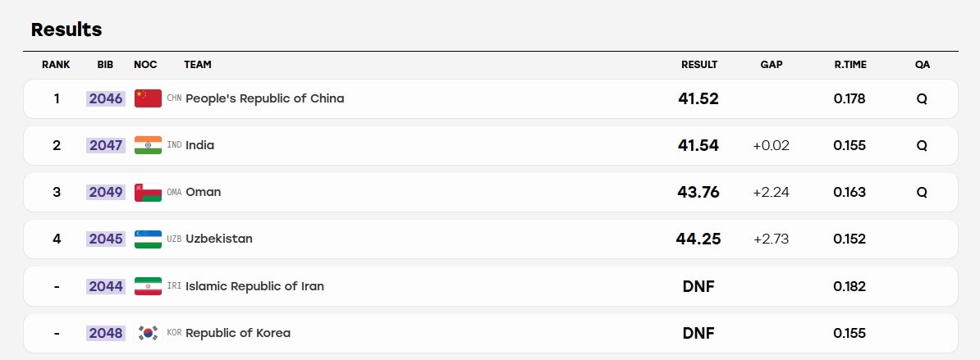Select bib number 2046 badge
Image resolution: width=980 pixels, height=360 pixels.
pyautogui.click(x=106, y=98)
